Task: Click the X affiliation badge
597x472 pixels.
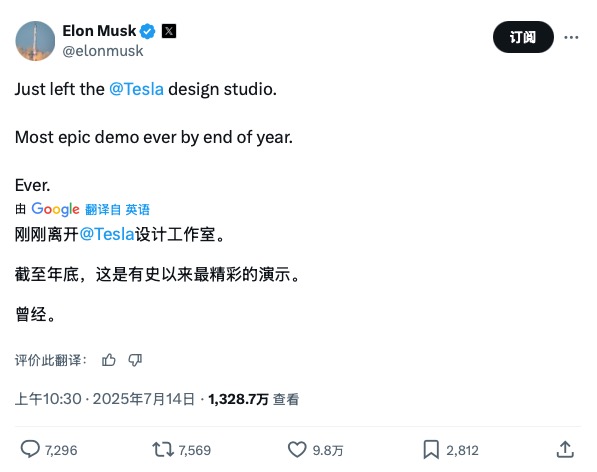Action: click(x=169, y=31)
